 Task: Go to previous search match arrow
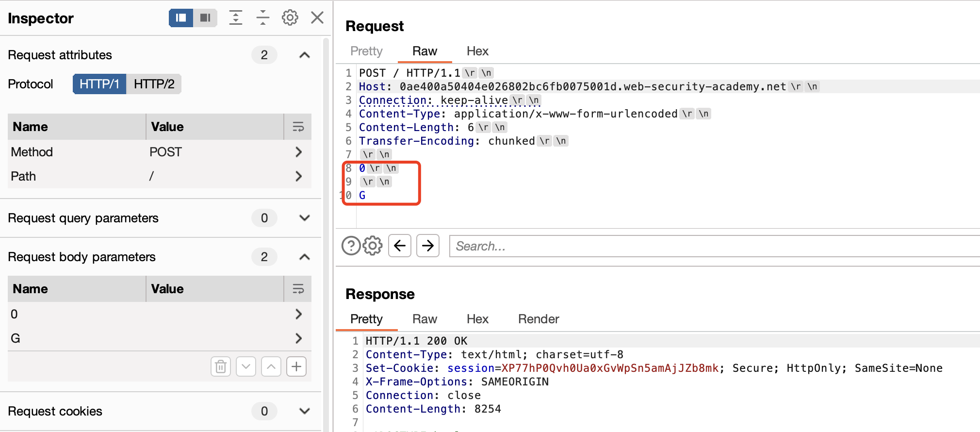pyautogui.click(x=400, y=246)
